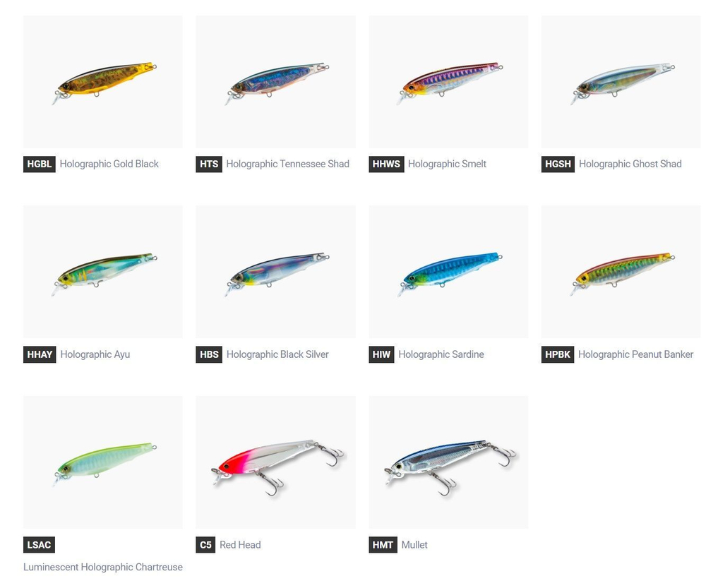Click the HHWS color code badge
This screenshot has height=588, width=706.
(x=386, y=164)
